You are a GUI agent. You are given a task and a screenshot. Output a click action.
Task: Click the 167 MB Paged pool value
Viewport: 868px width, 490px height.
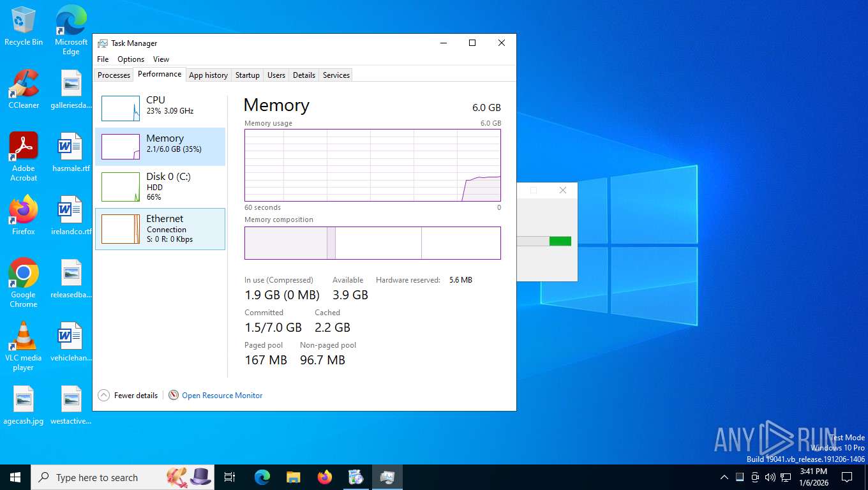[266, 360]
